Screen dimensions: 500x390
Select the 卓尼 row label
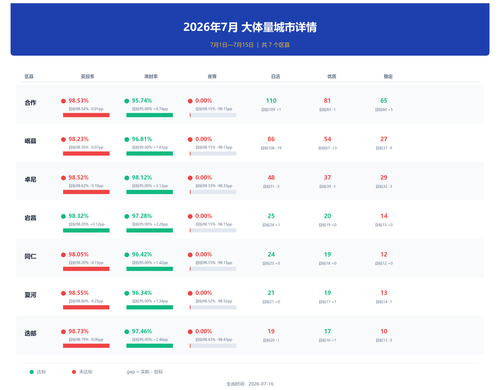click(30, 180)
